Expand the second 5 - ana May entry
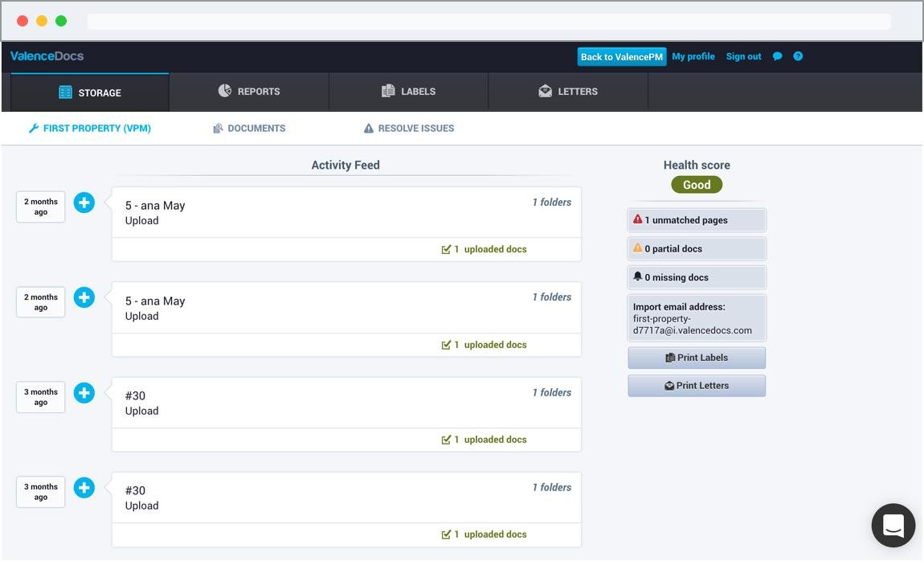Image resolution: width=924 pixels, height=561 pixels. (x=84, y=297)
